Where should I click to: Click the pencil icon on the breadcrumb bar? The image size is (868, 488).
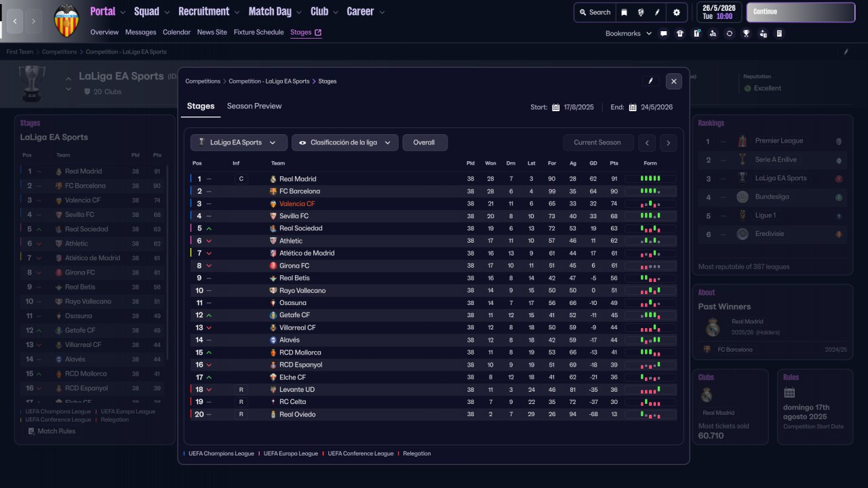[x=846, y=52]
